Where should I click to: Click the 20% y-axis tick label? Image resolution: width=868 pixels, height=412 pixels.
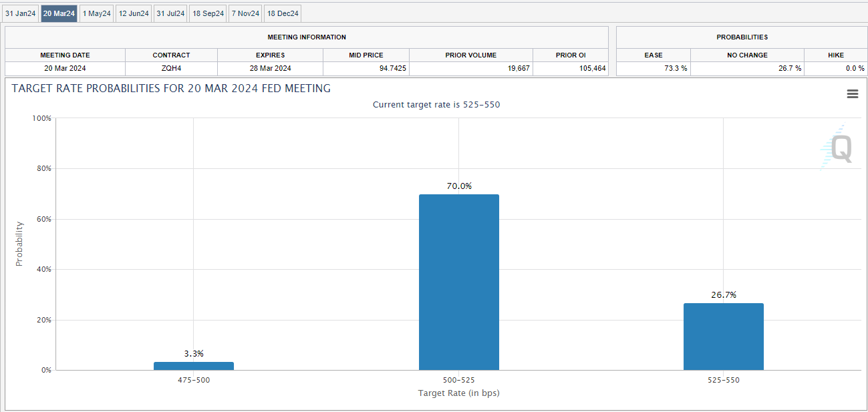pyautogui.click(x=43, y=320)
